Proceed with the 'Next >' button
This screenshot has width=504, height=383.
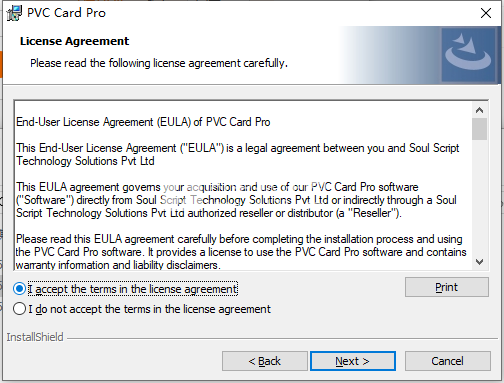pyautogui.click(x=353, y=361)
